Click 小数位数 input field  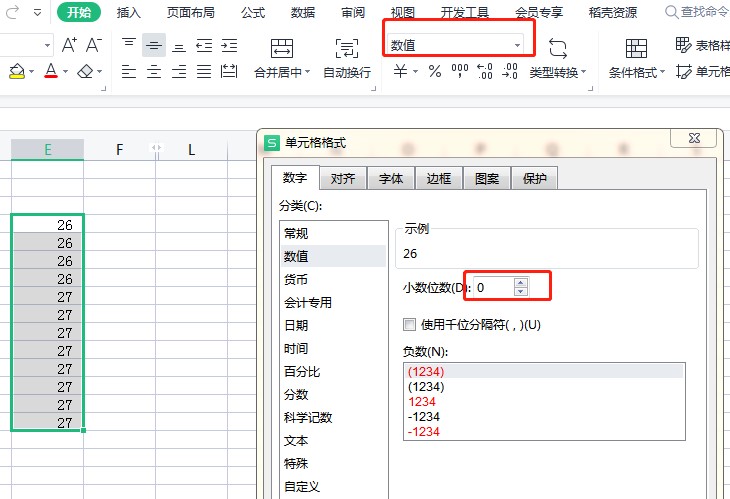(x=494, y=287)
